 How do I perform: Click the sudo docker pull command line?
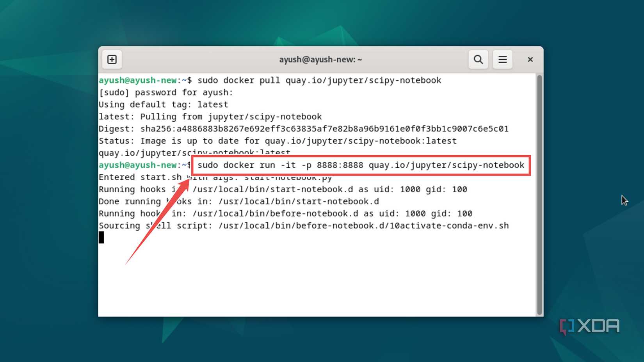[x=319, y=80]
